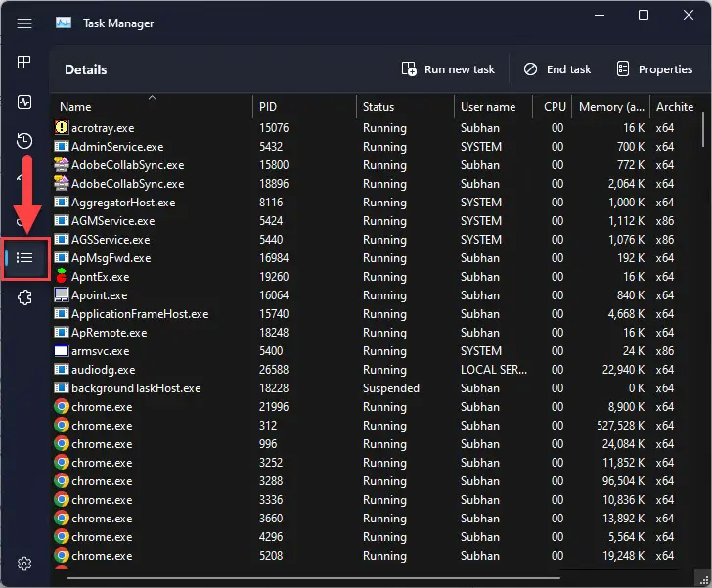Screen dimensions: 712x588
Task: Select chrome.exe with PID 996
Action: pos(375,444)
